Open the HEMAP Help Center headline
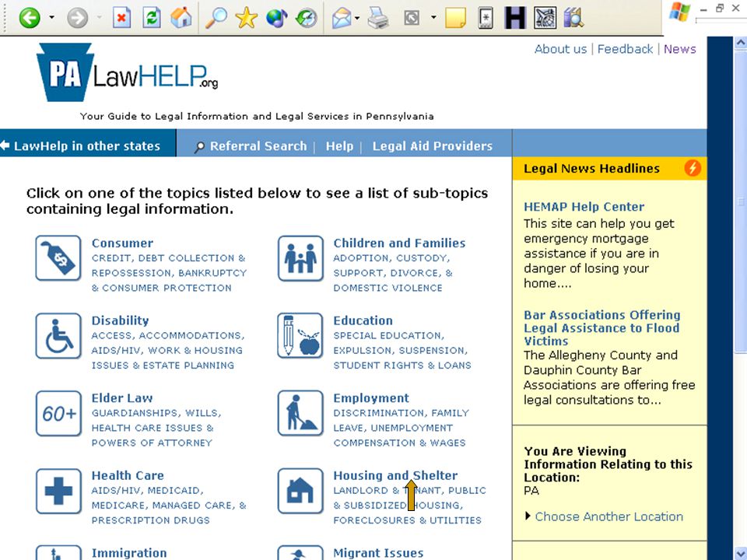 [x=584, y=207]
